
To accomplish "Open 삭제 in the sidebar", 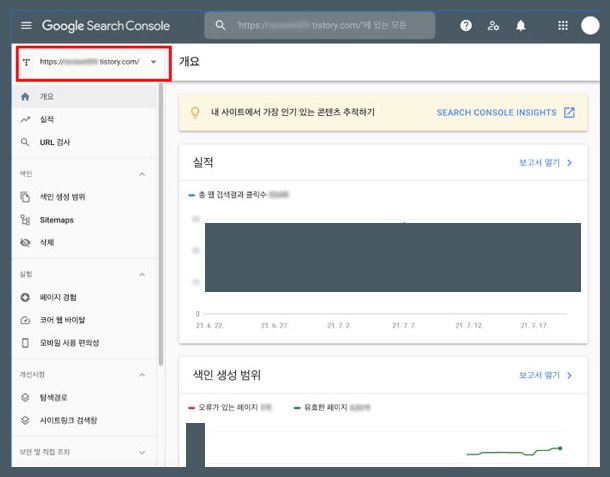I will click(x=84, y=243).
